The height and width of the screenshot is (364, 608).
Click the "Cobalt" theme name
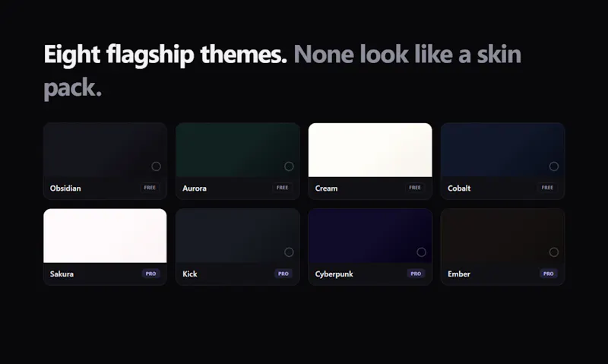tap(459, 188)
